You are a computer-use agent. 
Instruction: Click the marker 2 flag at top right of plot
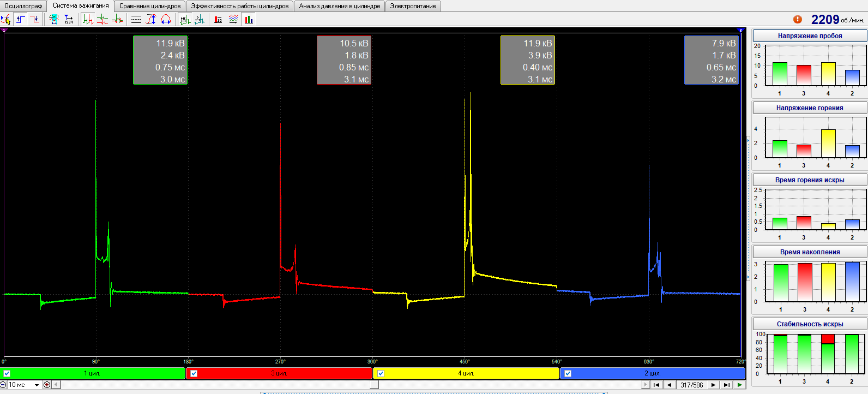(740, 30)
